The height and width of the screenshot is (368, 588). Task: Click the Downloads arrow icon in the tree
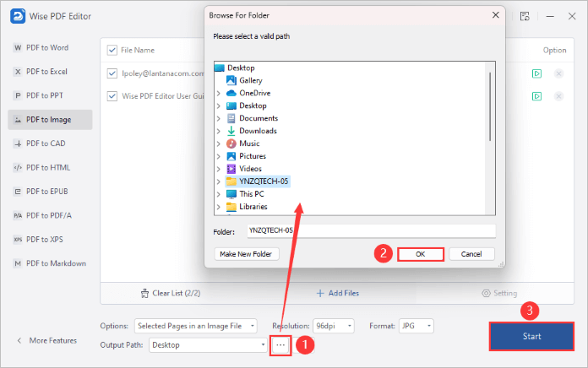coord(231,131)
